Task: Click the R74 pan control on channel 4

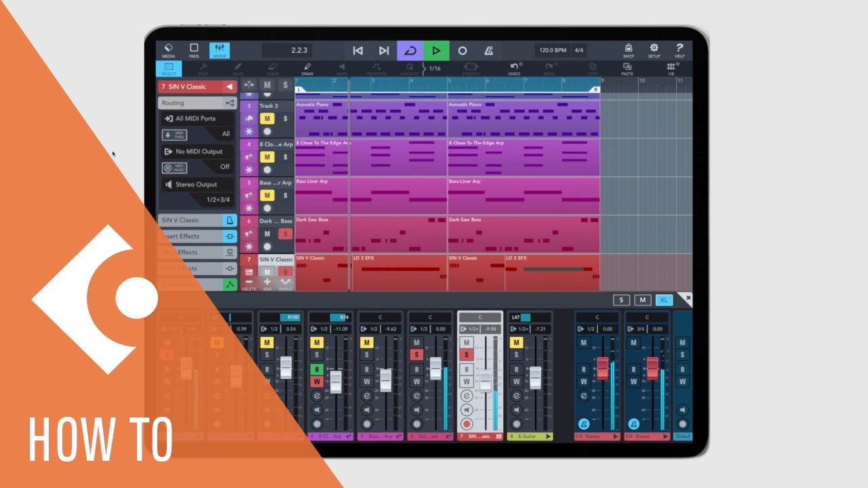Action: pos(330,317)
